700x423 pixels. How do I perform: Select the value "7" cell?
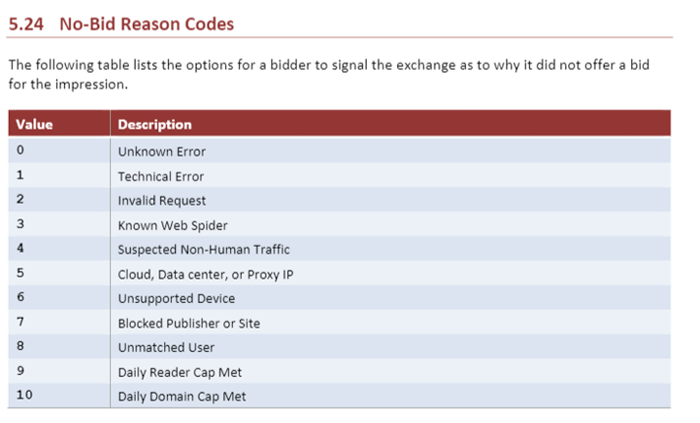(x=21, y=323)
